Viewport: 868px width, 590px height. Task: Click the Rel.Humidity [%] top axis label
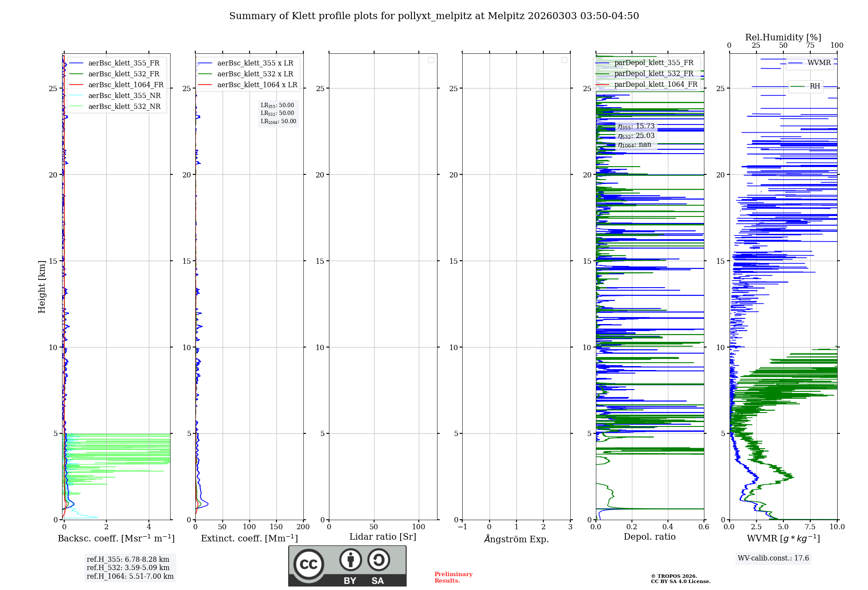(x=783, y=37)
